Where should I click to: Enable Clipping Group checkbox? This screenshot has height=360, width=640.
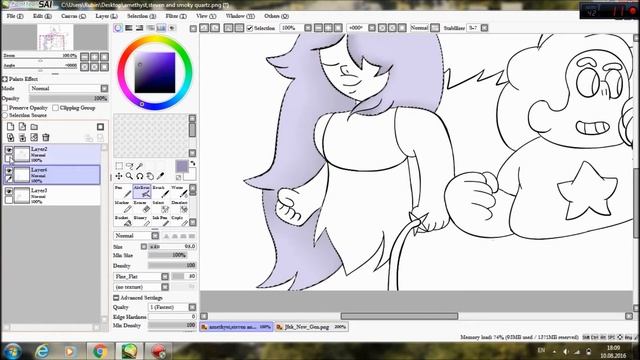click(x=56, y=108)
